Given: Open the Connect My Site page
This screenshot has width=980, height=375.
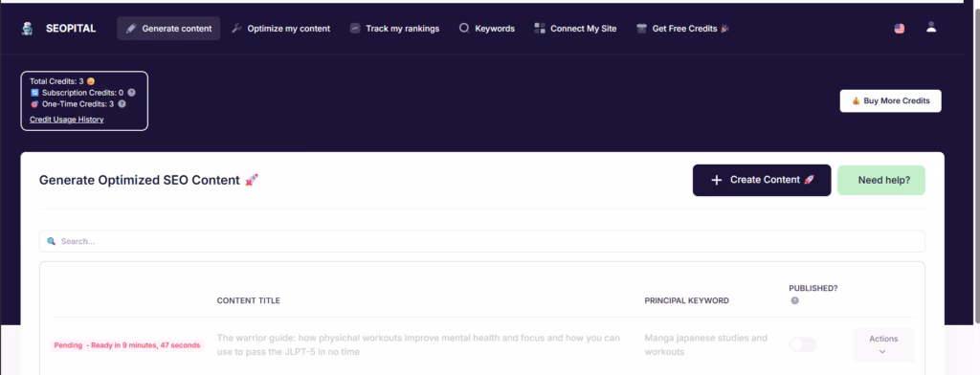Looking at the screenshot, I should pos(575,29).
